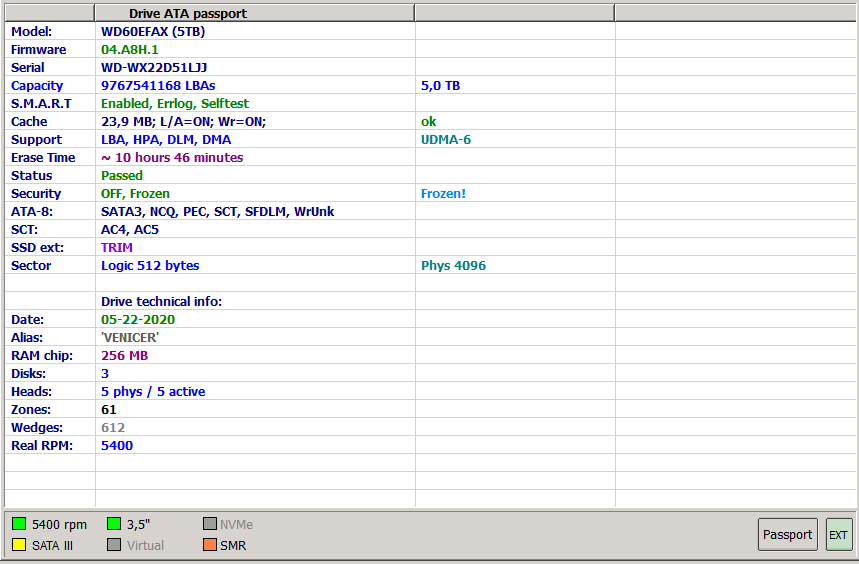The height and width of the screenshot is (564, 859).
Task: Click the 'Phys 4096' cell
Action: pos(453,266)
